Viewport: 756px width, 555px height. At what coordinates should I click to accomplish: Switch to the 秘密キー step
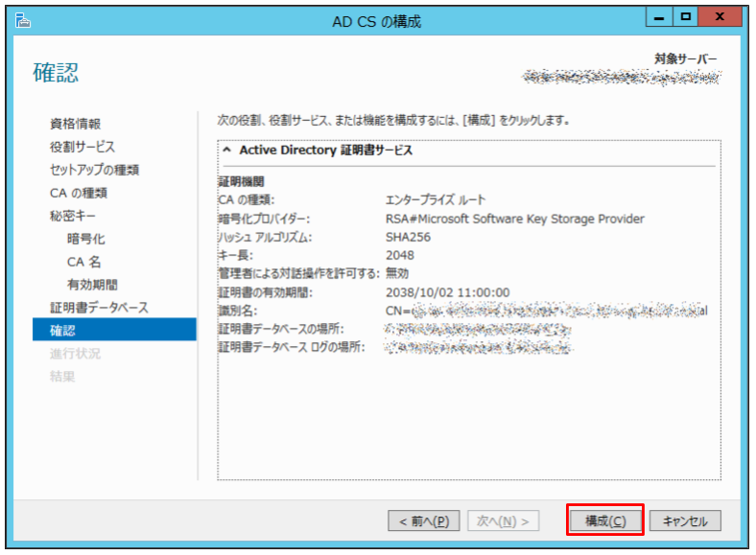click(73, 216)
